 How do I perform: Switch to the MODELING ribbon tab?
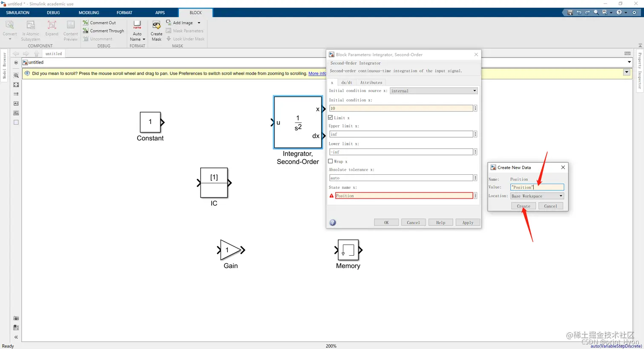pyautogui.click(x=89, y=13)
